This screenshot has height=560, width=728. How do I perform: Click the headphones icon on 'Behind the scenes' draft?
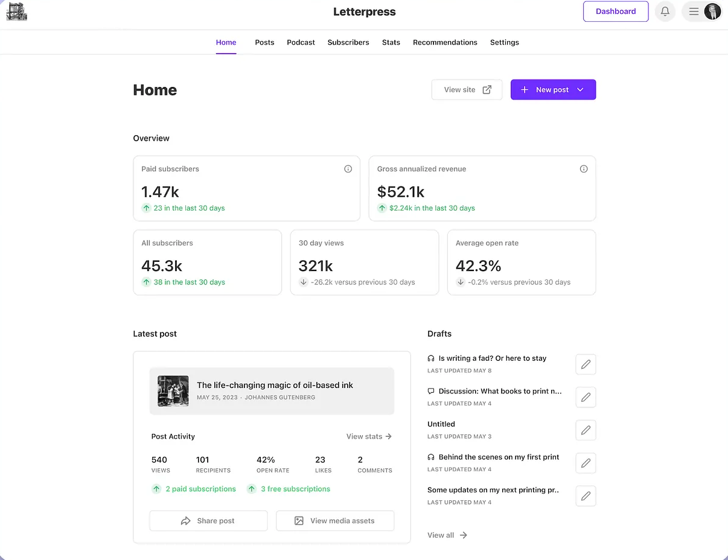431,457
